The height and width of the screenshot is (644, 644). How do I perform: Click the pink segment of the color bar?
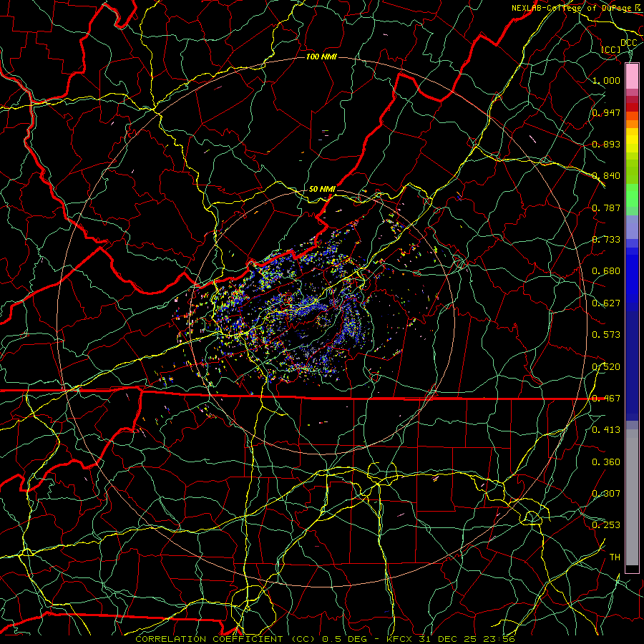click(632, 76)
